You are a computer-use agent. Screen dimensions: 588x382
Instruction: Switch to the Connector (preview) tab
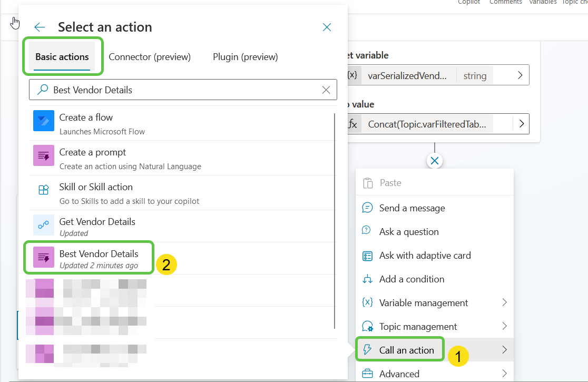(x=150, y=57)
